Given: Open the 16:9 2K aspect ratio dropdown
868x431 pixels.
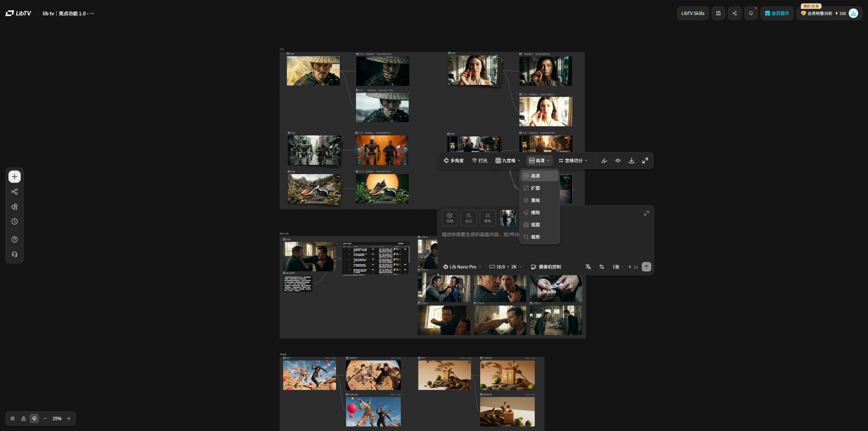Looking at the screenshot, I should pyautogui.click(x=506, y=267).
